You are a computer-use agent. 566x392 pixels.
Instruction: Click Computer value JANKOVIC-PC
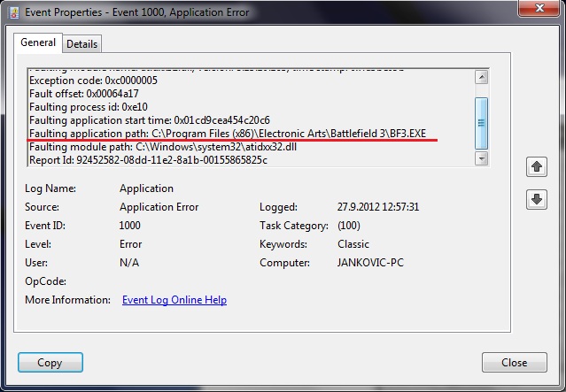point(370,263)
